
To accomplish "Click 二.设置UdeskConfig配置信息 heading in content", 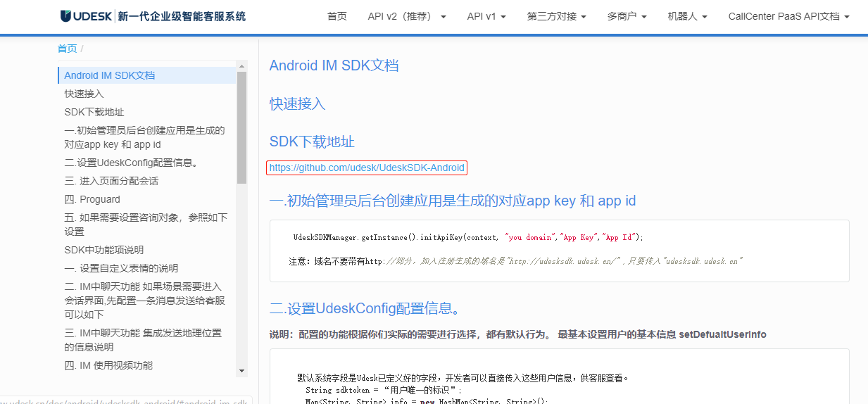I will pyautogui.click(x=365, y=308).
